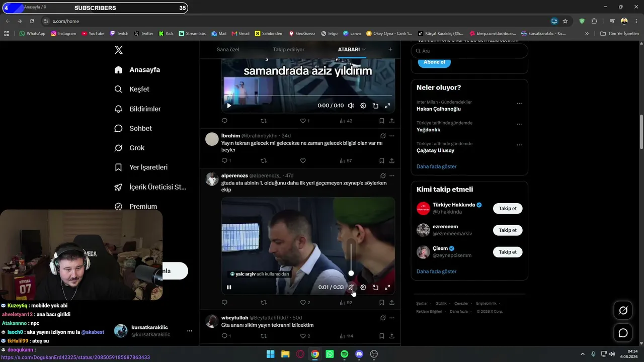Open the floating messages button
Viewport: 644px width, 362px height.
coord(623,333)
